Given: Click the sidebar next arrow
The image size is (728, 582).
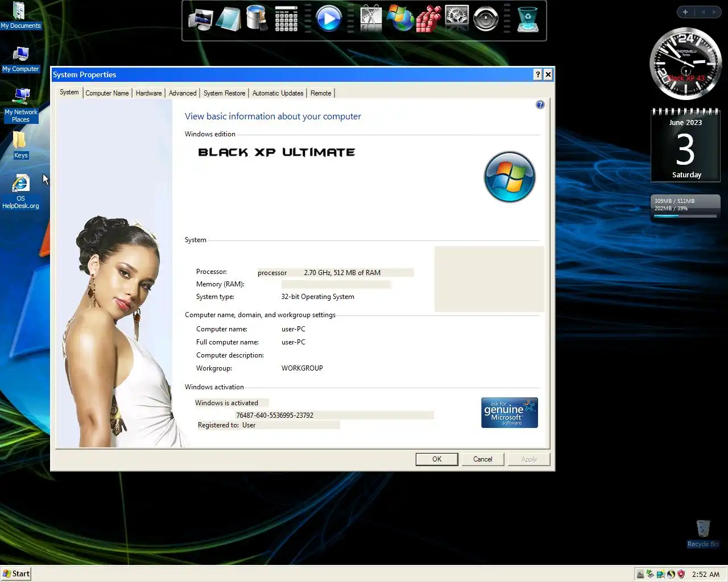Looking at the screenshot, I should pos(714,12).
